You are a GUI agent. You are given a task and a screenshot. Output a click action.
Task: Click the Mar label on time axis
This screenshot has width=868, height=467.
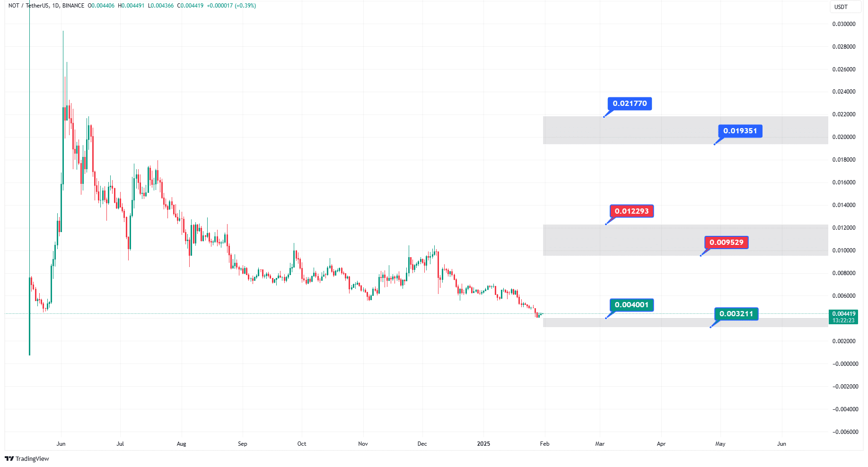[x=600, y=444]
